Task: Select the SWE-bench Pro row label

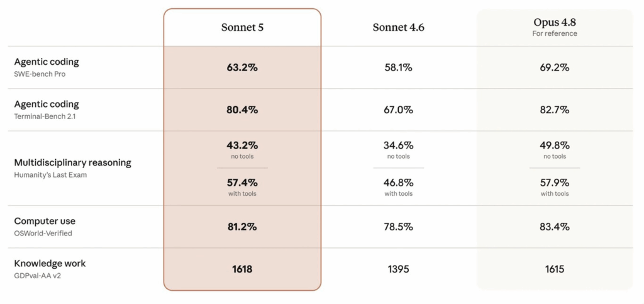Action: tap(40, 74)
